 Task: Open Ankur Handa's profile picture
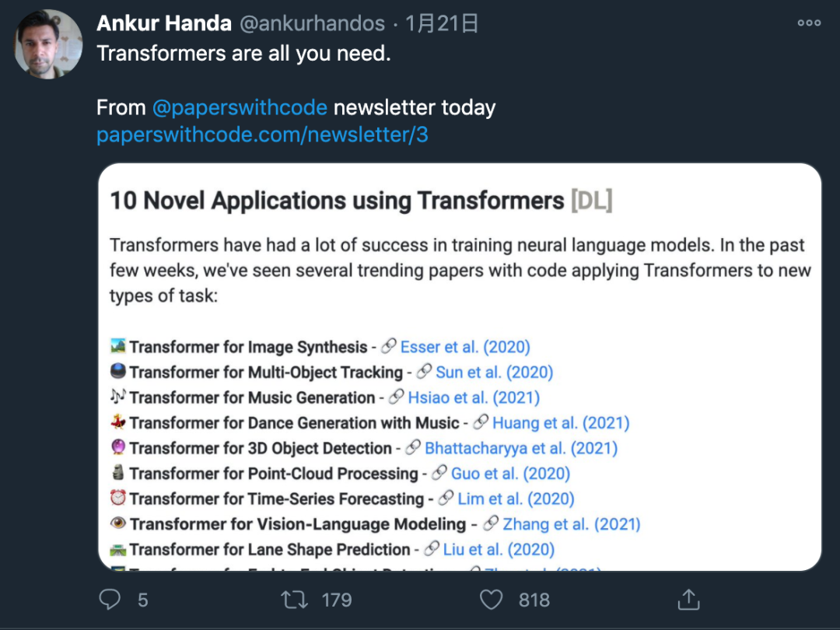48,44
